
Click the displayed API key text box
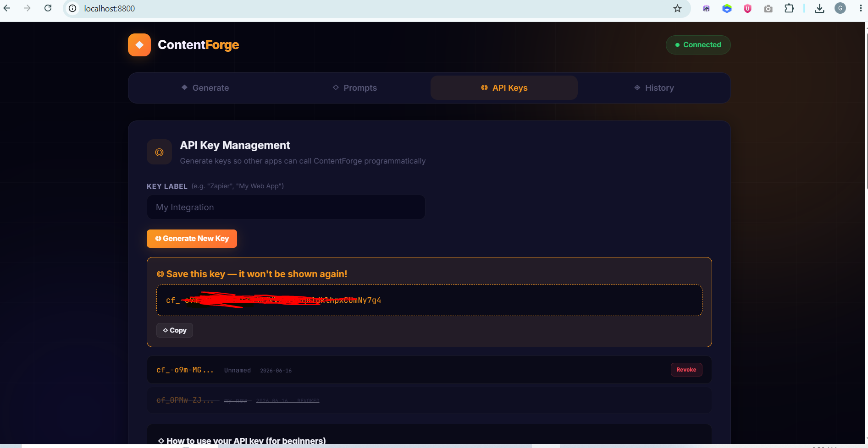point(429,300)
